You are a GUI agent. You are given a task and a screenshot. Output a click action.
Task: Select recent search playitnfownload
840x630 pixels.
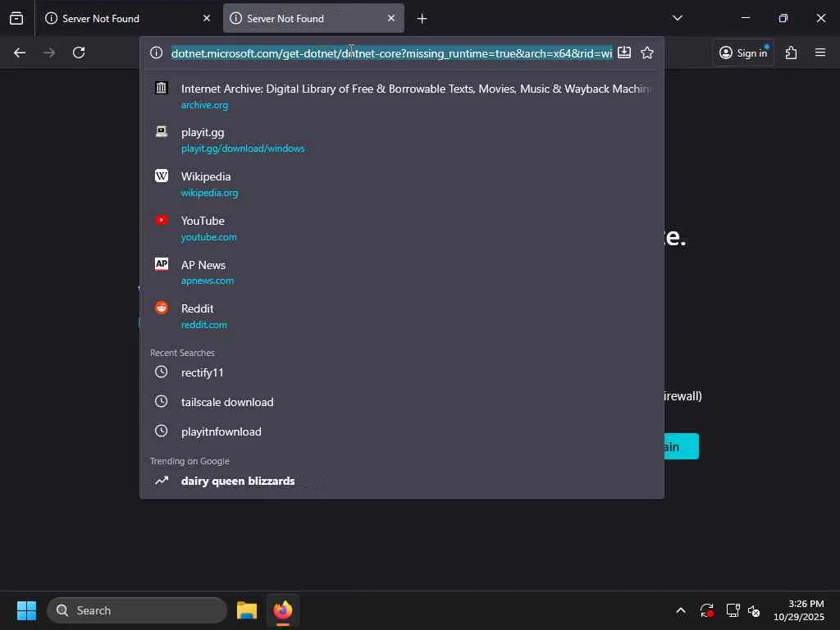[402, 431]
